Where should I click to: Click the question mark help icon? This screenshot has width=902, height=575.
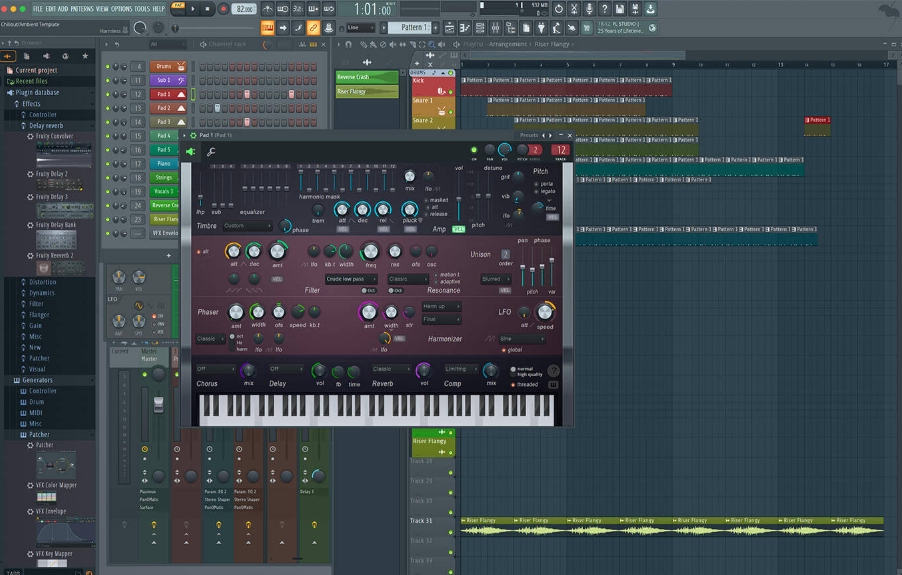tap(605, 9)
